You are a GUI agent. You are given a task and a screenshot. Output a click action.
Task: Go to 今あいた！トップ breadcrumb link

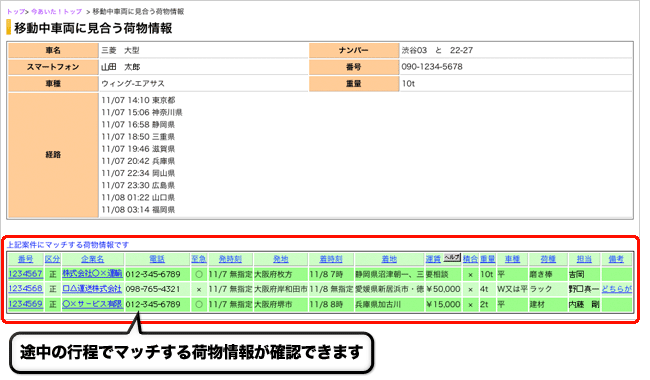pyautogui.click(x=56, y=12)
